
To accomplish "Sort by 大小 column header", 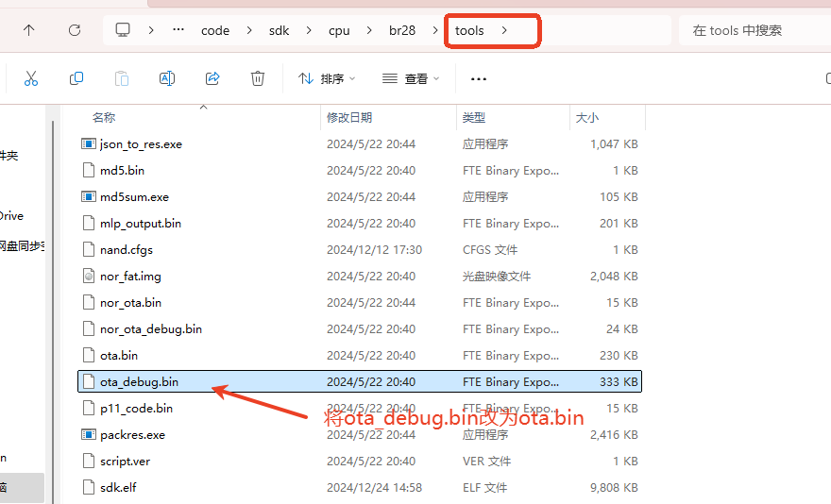I will (x=587, y=118).
